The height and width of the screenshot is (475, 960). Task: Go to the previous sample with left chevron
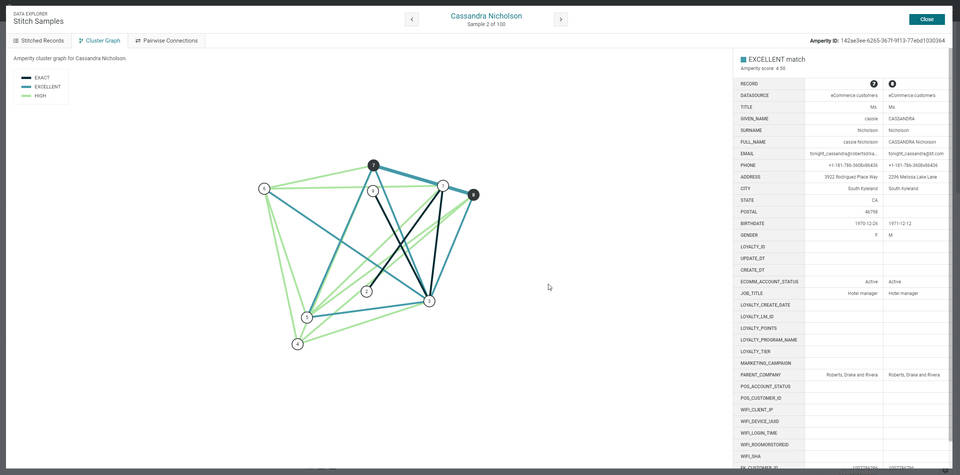tap(412, 19)
